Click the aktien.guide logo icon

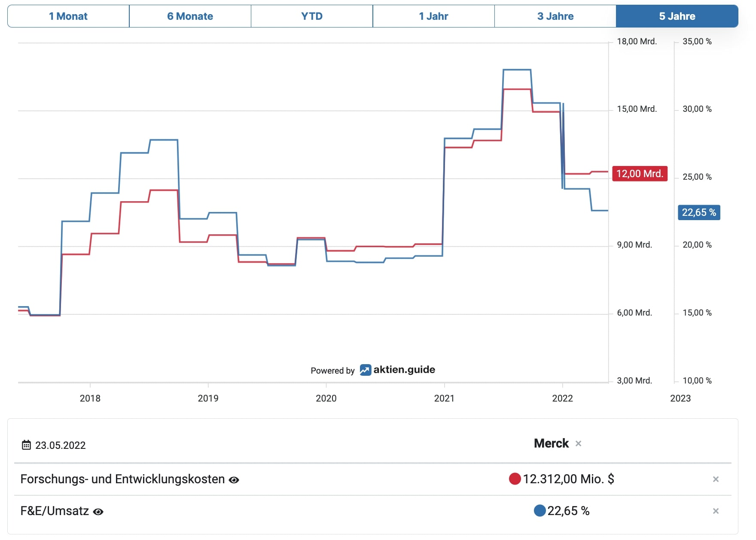(x=365, y=370)
